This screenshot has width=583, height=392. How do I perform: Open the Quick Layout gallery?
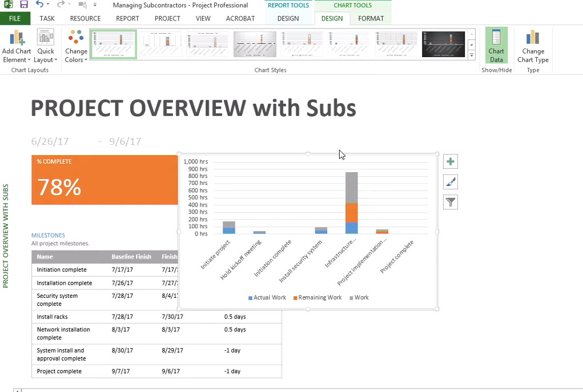[x=46, y=47]
